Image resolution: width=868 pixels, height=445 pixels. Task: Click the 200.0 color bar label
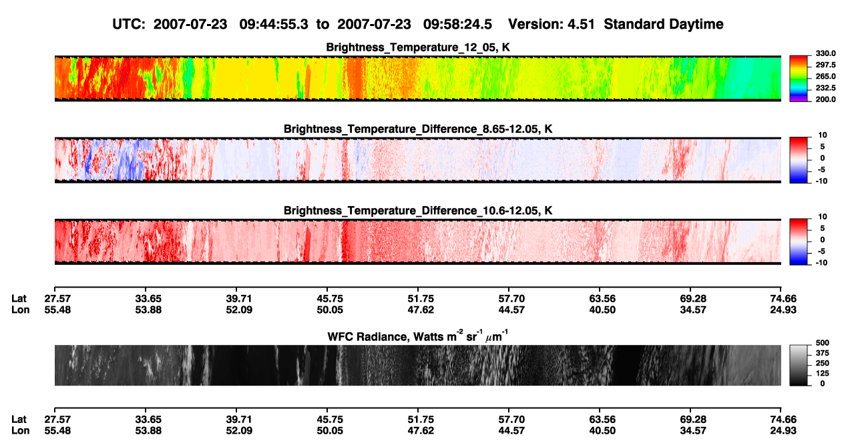826,99
